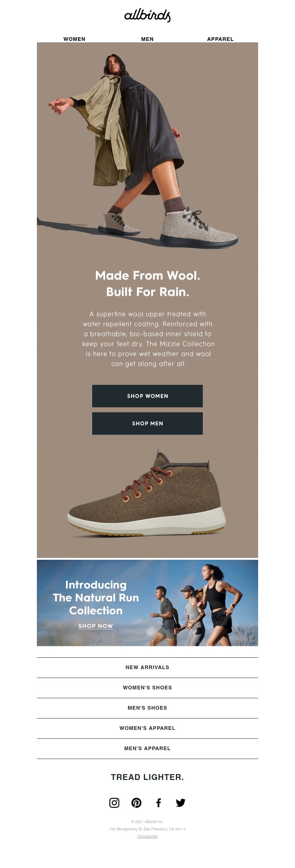Open MEN'S SHOES footer link
The height and width of the screenshot is (868, 295).
point(147,708)
